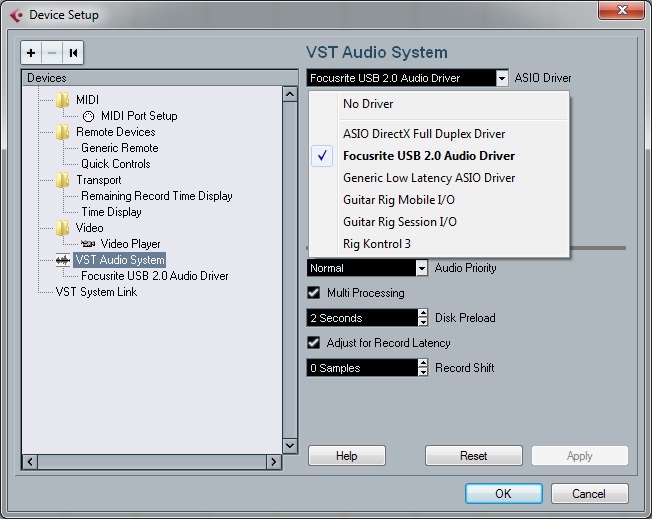The height and width of the screenshot is (519, 652).
Task: Select VST Audio System tree item
Action: (120, 260)
